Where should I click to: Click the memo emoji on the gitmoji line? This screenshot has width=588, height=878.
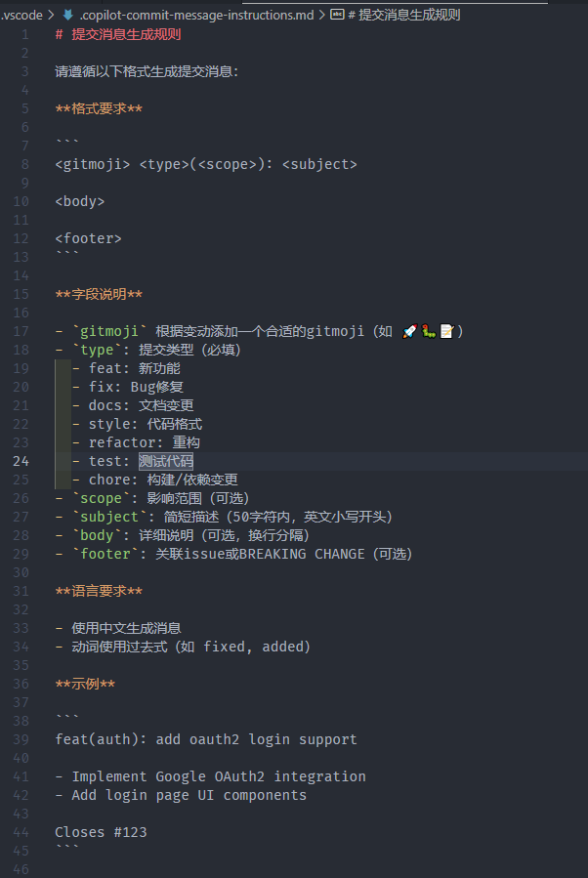(x=447, y=331)
